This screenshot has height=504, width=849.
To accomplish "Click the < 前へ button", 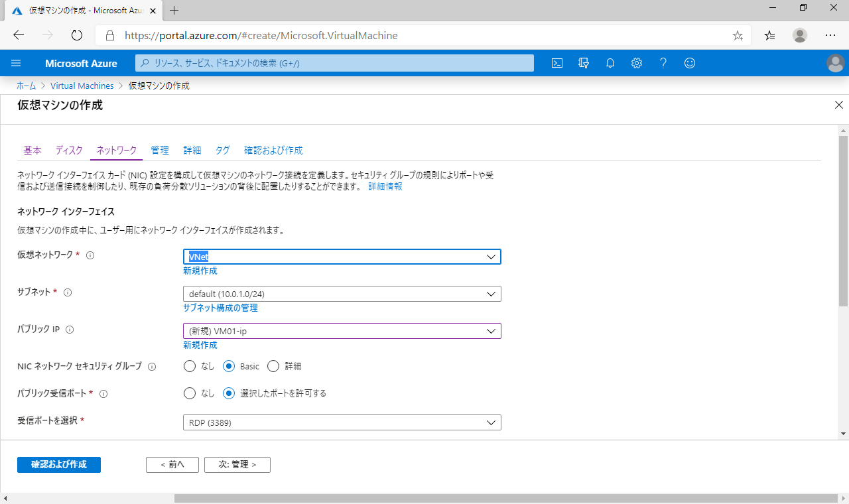I will tap(172, 464).
